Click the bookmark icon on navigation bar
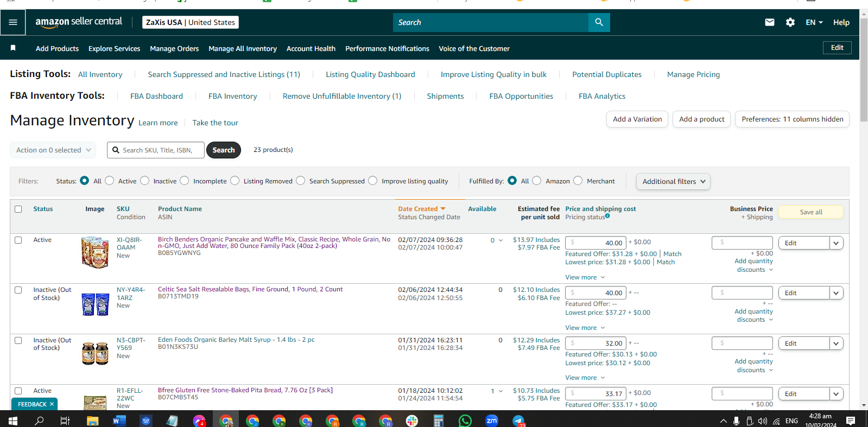Screen dimensions: 868x427 click(13, 48)
